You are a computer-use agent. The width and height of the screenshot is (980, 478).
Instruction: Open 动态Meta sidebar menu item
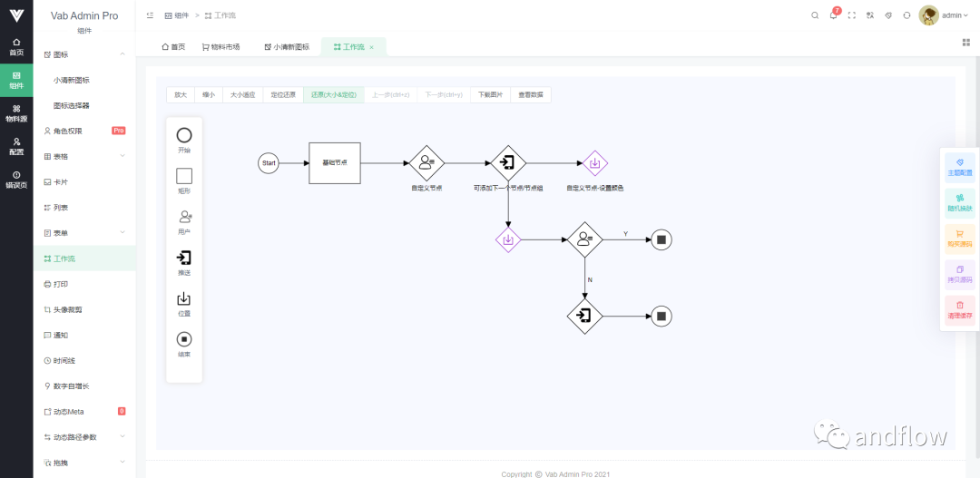tap(84, 412)
